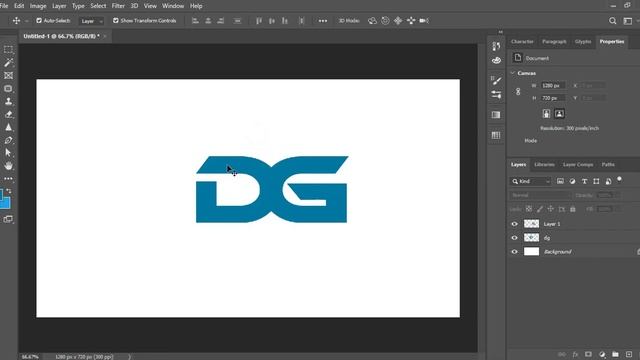Toggle layer filtering on/off switch
Screen dimensions: 640x360
pos(619,180)
